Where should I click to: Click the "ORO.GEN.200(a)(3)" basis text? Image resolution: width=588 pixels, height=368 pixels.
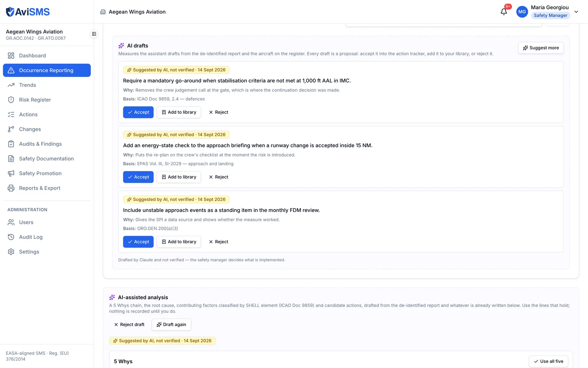(158, 229)
